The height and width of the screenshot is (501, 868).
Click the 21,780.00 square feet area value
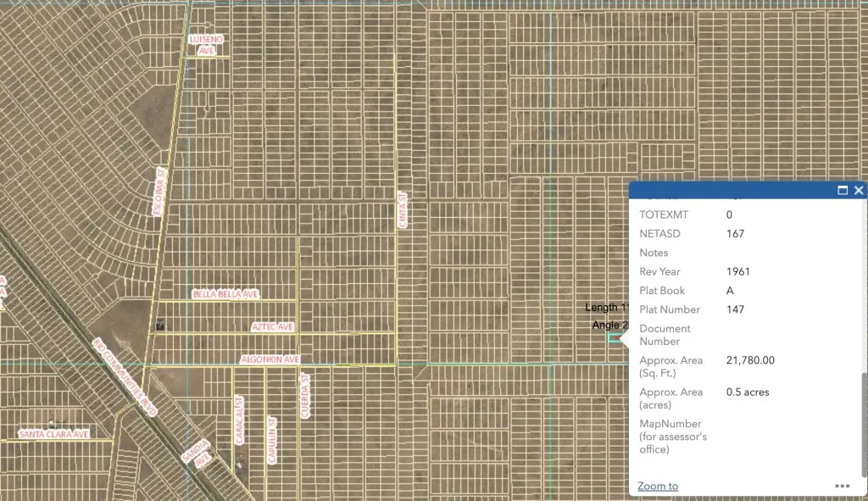point(750,360)
